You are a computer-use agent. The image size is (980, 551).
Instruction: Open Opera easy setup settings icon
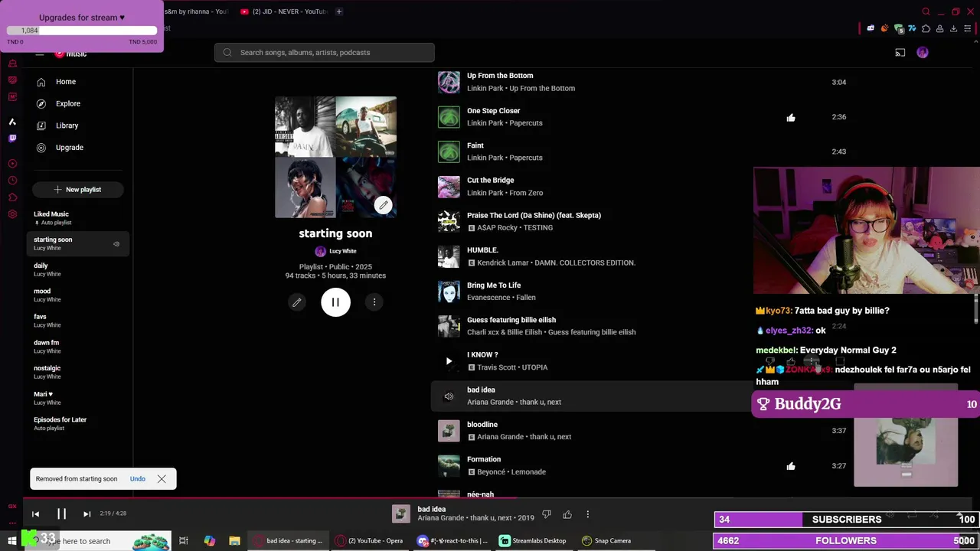(x=967, y=28)
